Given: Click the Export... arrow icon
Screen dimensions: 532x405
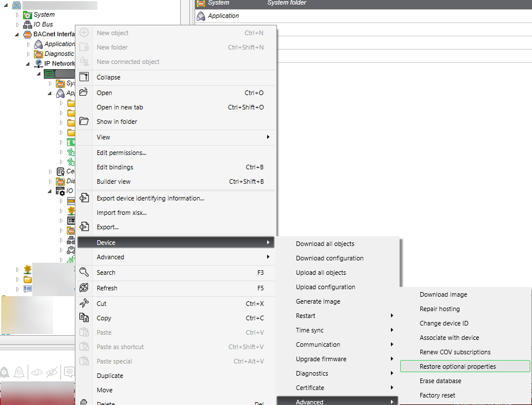Looking at the screenshot, I should (84, 226).
